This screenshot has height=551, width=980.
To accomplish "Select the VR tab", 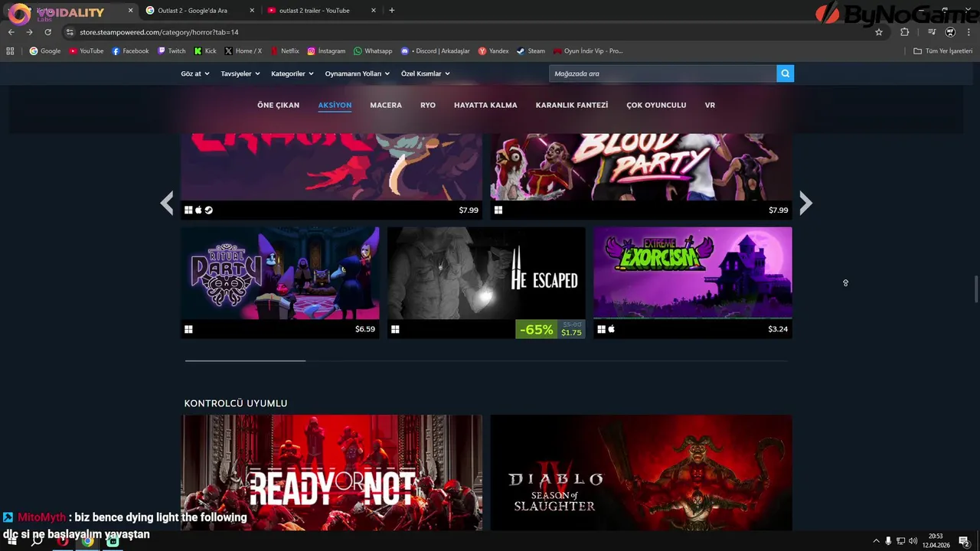I will tap(710, 105).
